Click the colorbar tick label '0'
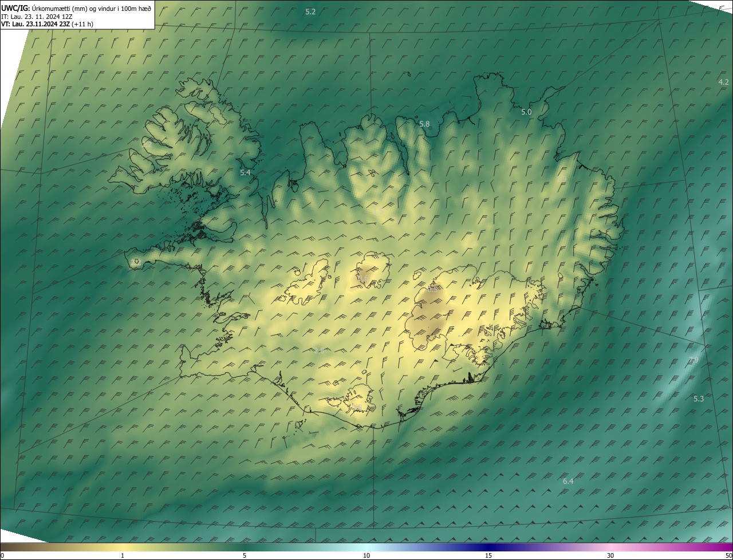 coord(2,555)
